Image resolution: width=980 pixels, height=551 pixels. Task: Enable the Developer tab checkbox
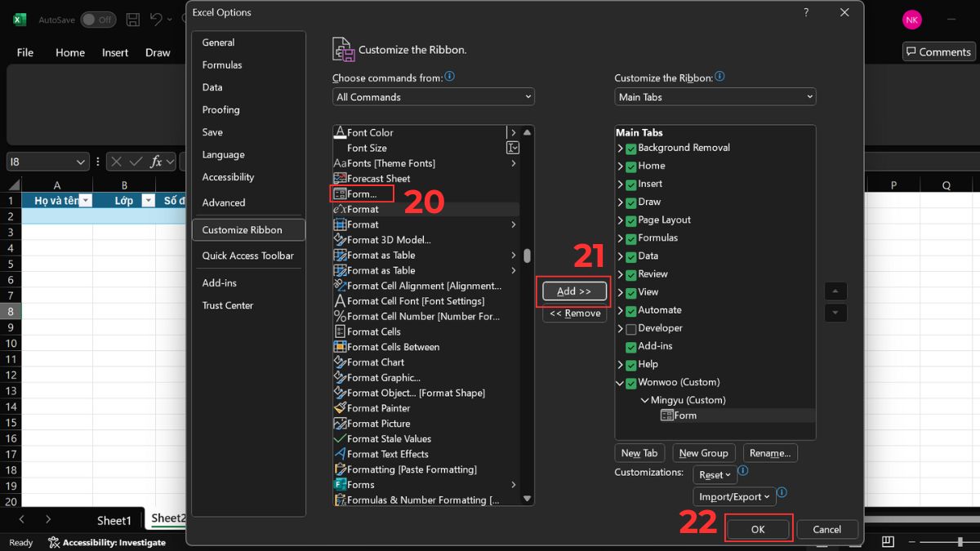click(630, 329)
